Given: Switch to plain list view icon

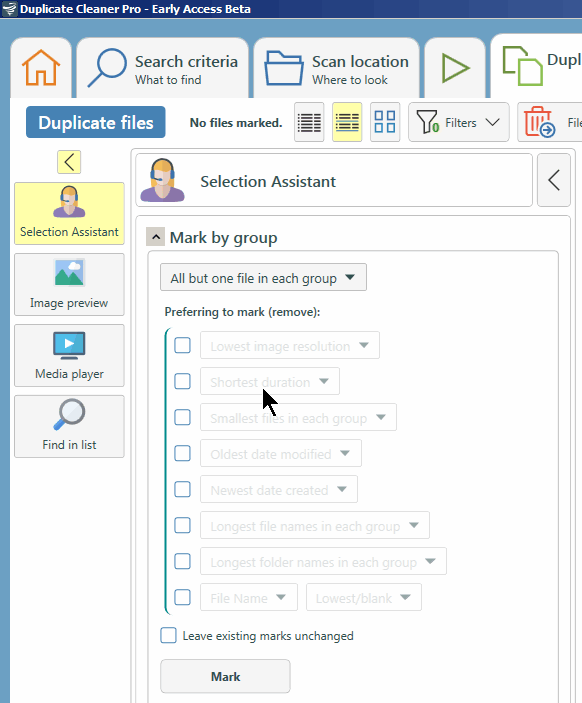Looking at the screenshot, I should tap(309, 122).
